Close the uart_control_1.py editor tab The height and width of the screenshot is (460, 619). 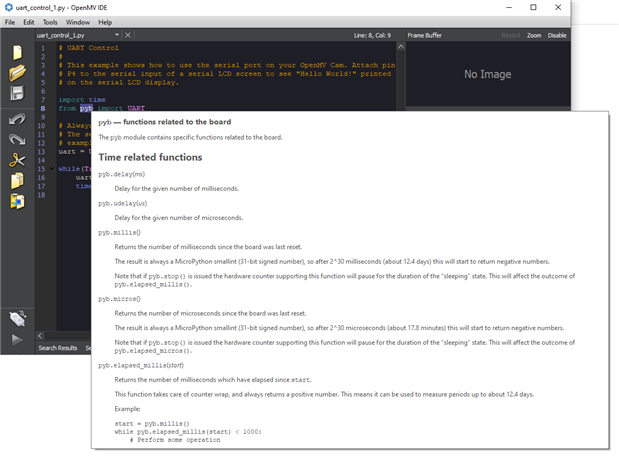[127, 35]
